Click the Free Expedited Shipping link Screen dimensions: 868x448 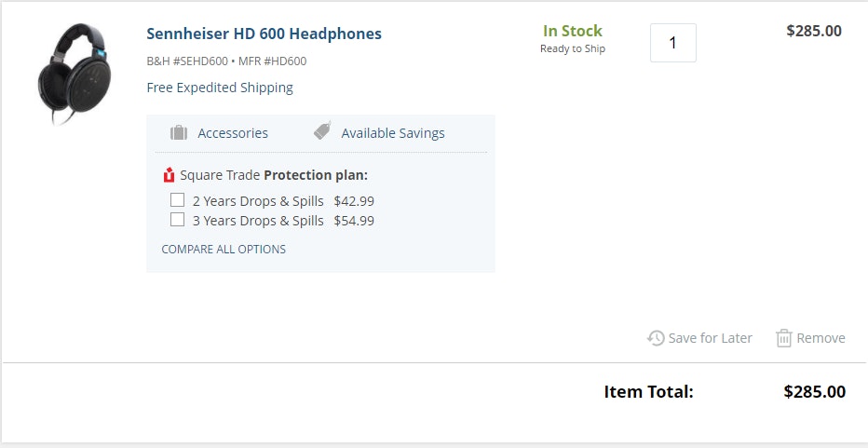[220, 88]
